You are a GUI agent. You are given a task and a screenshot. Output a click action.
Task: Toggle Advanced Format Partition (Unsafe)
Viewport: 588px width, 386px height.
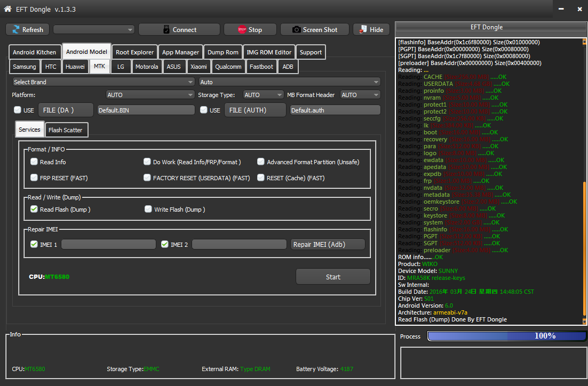click(x=260, y=162)
